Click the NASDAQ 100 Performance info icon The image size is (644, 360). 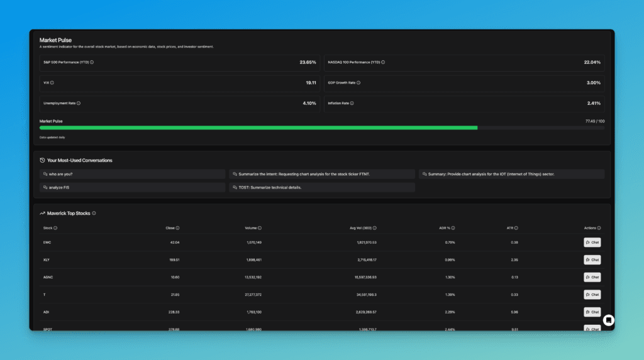pyautogui.click(x=383, y=62)
